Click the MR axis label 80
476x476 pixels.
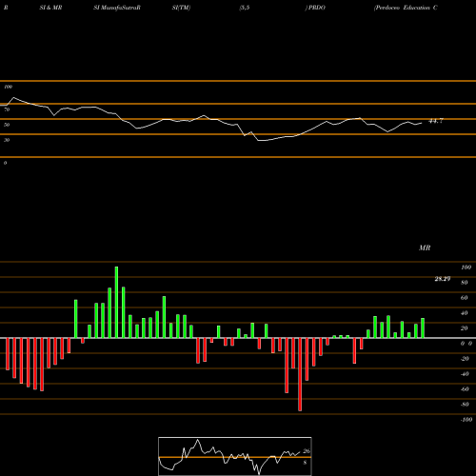coord(465,283)
